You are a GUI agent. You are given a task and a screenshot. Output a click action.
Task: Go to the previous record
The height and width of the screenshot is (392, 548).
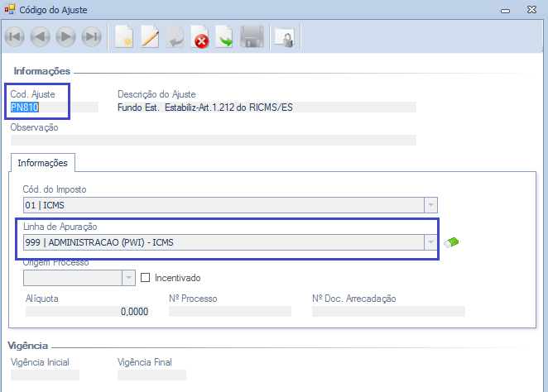(41, 36)
